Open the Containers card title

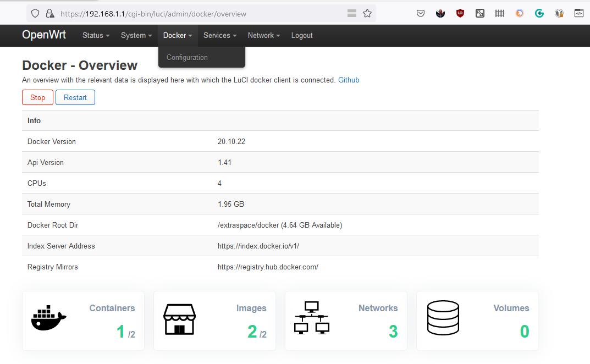pyautogui.click(x=112, y=308)
